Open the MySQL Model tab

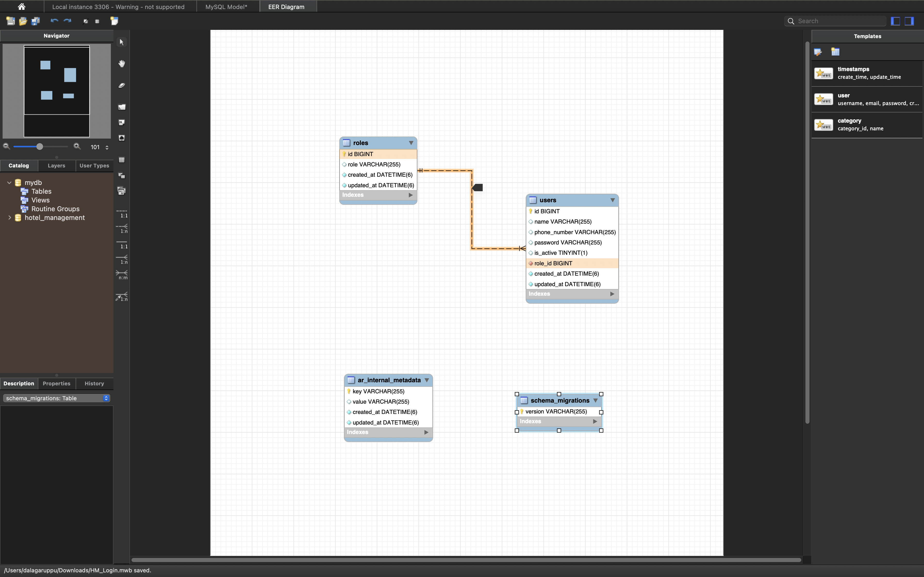pyautogui.click(x=226, y=7)
